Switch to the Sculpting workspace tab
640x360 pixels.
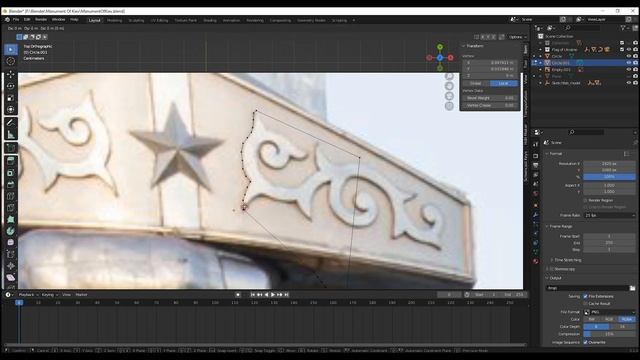[136, 20]
